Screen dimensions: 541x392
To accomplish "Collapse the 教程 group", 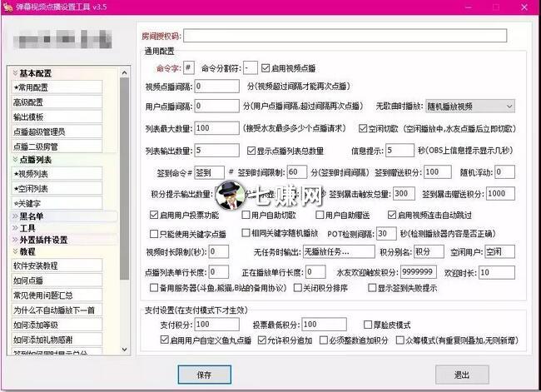I will pyautogui.click(x=15, y=251).
